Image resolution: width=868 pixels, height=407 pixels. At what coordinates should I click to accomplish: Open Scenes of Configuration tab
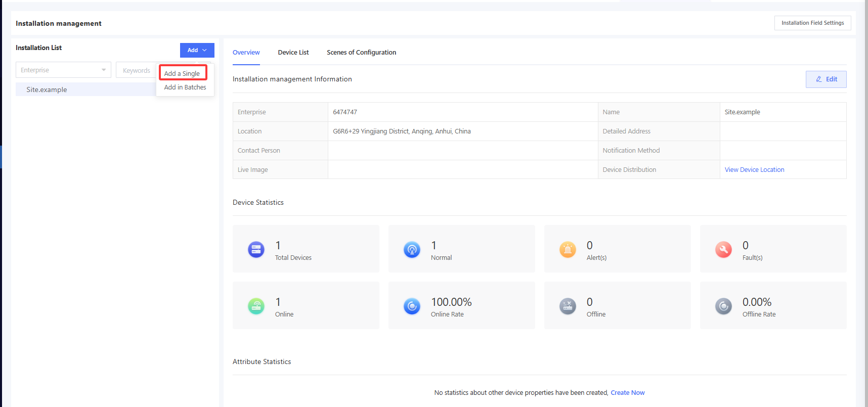[x=361, y=53]
